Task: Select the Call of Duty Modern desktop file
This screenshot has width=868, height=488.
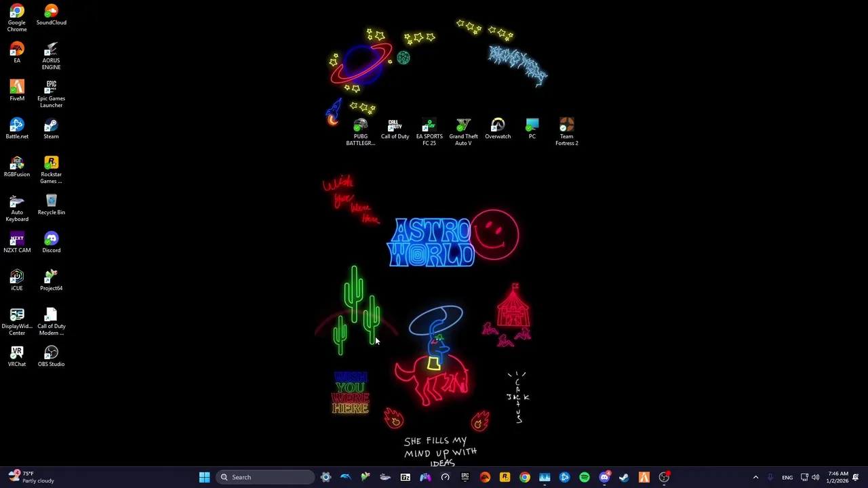Action: (x=51, y=322)
